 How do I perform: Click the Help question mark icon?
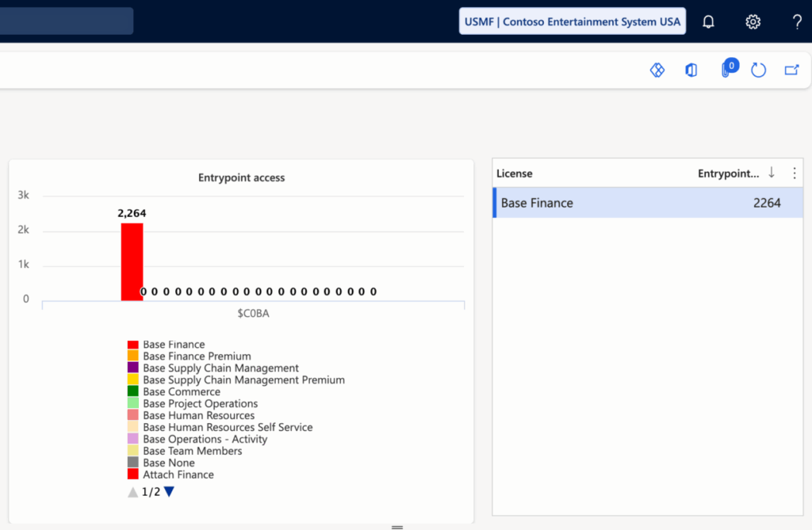(797, 22)
